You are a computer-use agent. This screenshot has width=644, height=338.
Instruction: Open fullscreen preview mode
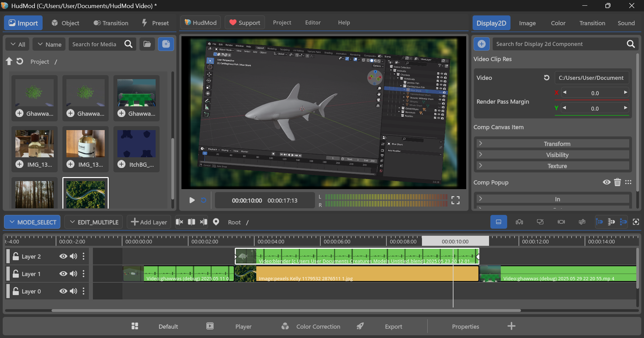[x=455, y=200]
